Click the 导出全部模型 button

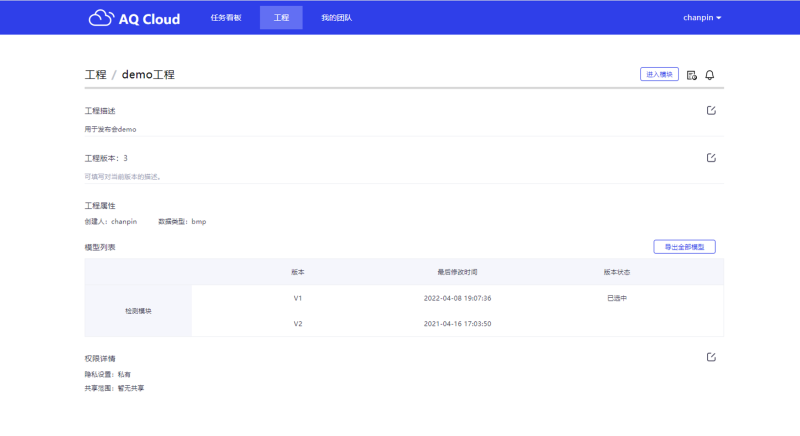[x=684, y=247]
